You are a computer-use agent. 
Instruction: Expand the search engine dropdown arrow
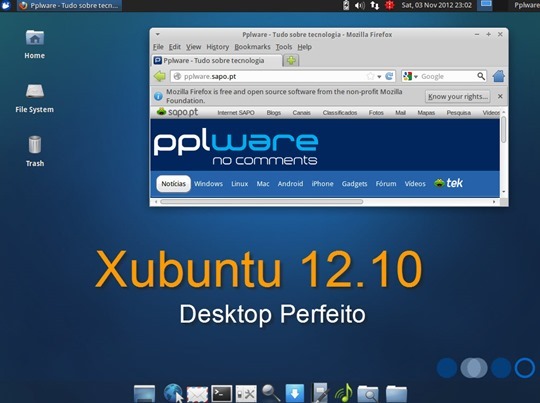(x=416, y=76)
